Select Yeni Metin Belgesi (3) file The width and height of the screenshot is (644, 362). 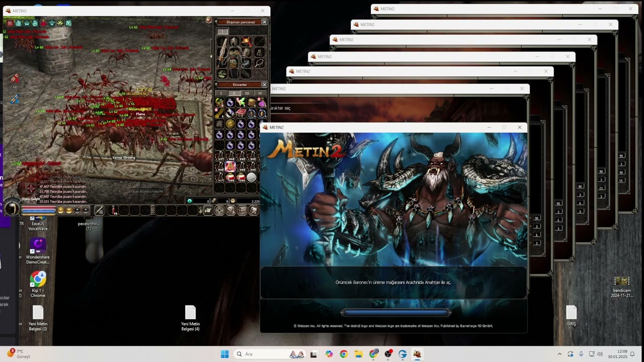point(38,318)
